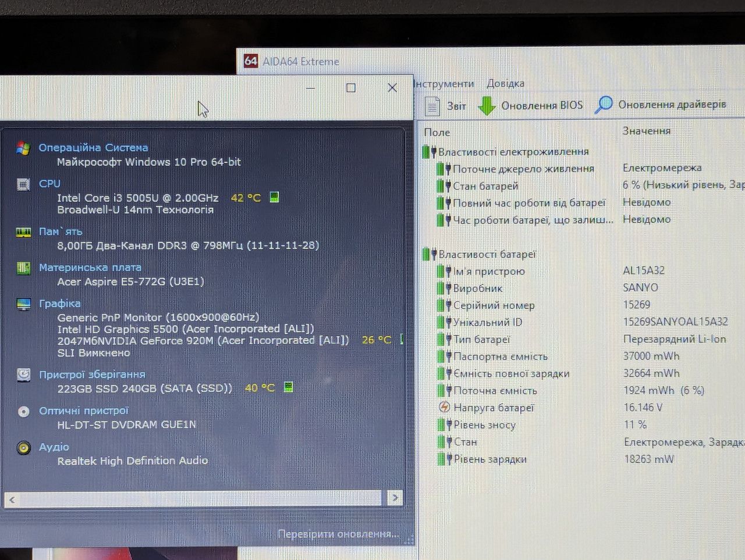Click the Перевірити оновлення... link

pos(339,534)
